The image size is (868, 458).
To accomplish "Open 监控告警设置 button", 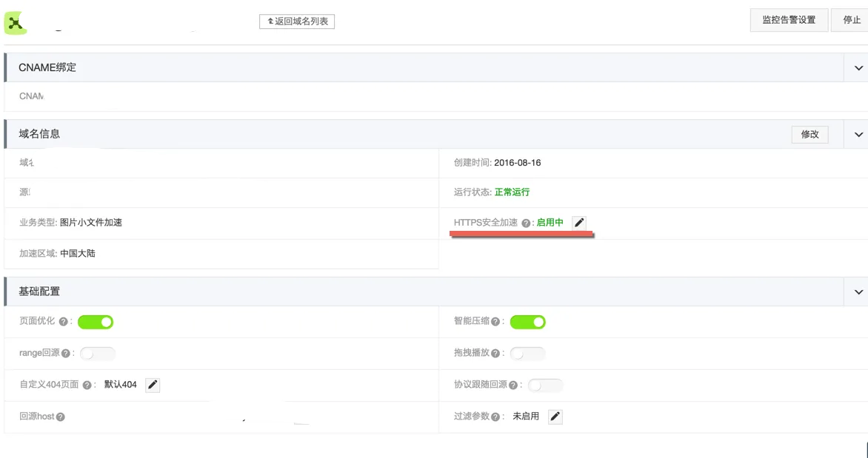I will click(x=789, y=20).
